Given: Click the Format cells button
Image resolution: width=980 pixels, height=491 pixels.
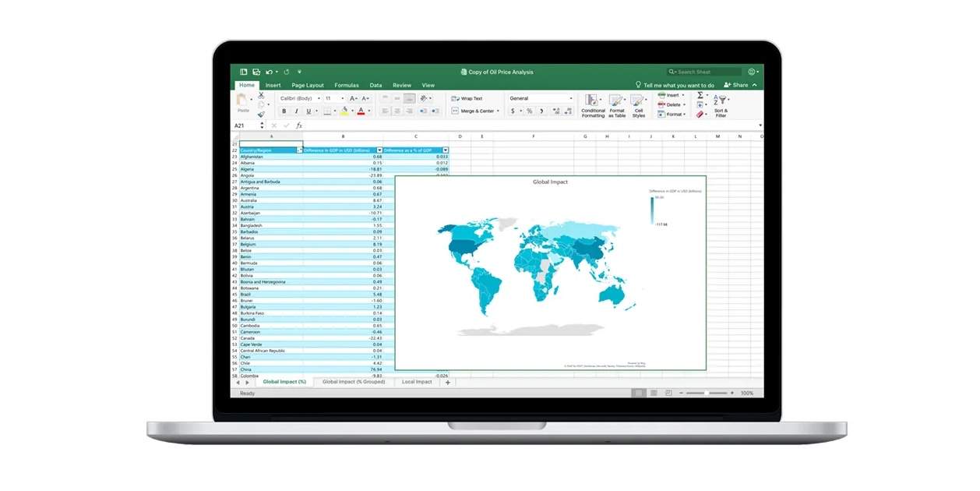Looking at the screenshot, I should click(x=671, y=114).
